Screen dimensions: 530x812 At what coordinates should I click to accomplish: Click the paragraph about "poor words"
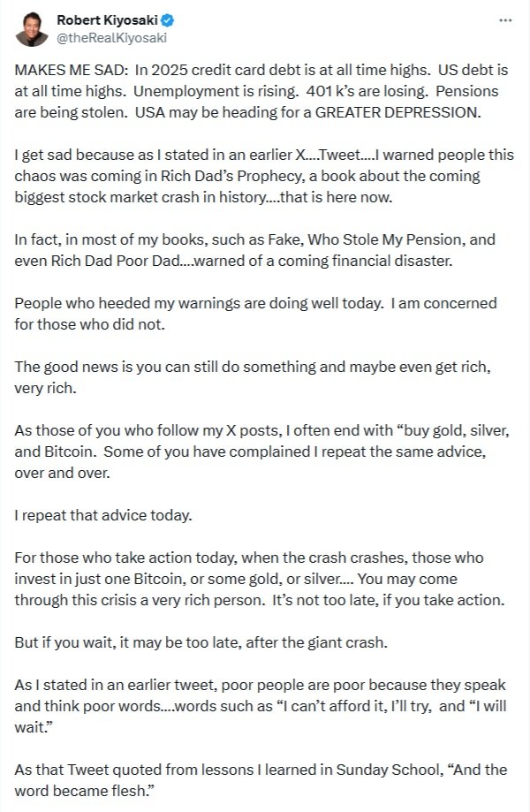261,706
